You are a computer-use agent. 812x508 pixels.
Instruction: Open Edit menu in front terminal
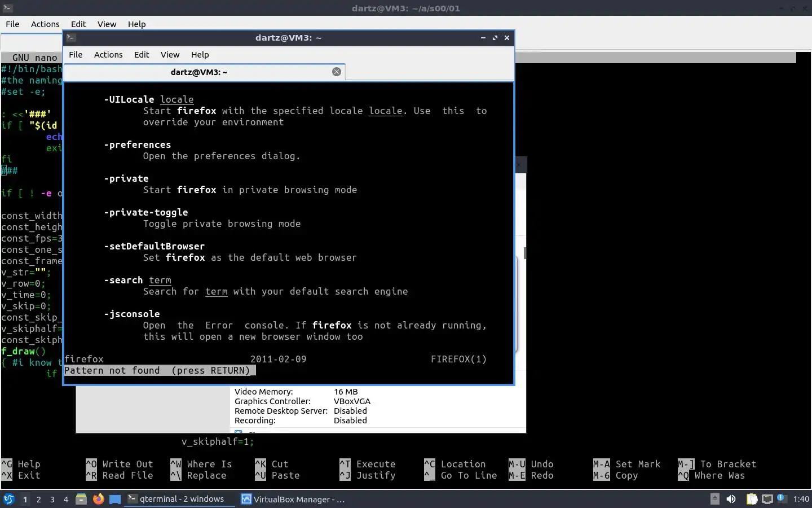click(x=142, y=55)
